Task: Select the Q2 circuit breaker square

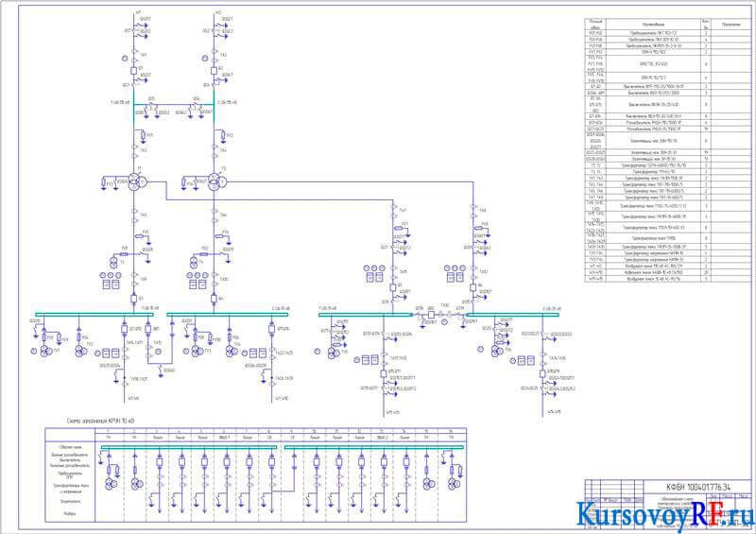Action: pos(215,71)
